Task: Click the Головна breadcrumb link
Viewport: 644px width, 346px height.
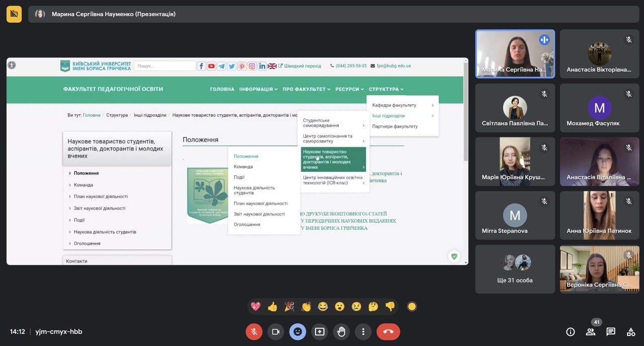Action: point(92,115)
